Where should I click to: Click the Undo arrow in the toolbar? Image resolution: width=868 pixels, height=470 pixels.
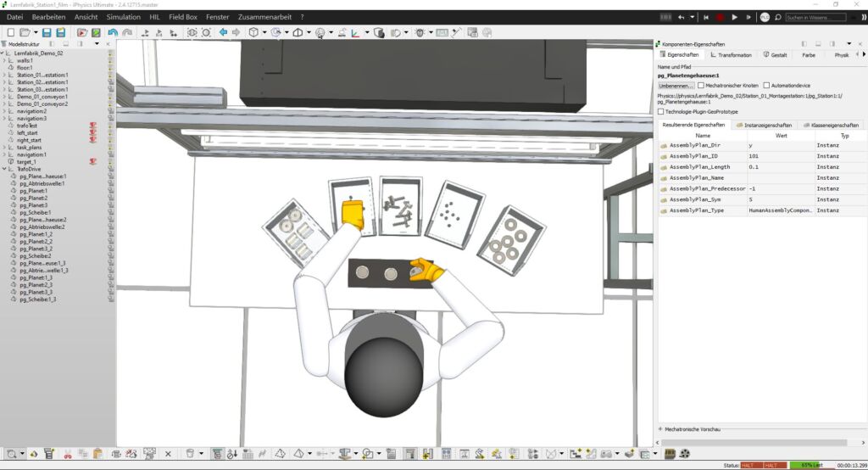point(113,32)
